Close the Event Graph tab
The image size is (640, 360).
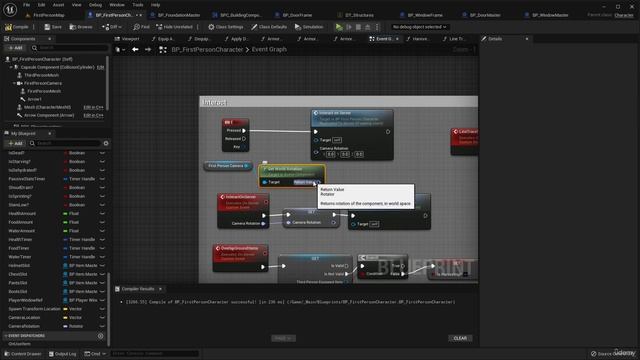(x=397, y=39)
